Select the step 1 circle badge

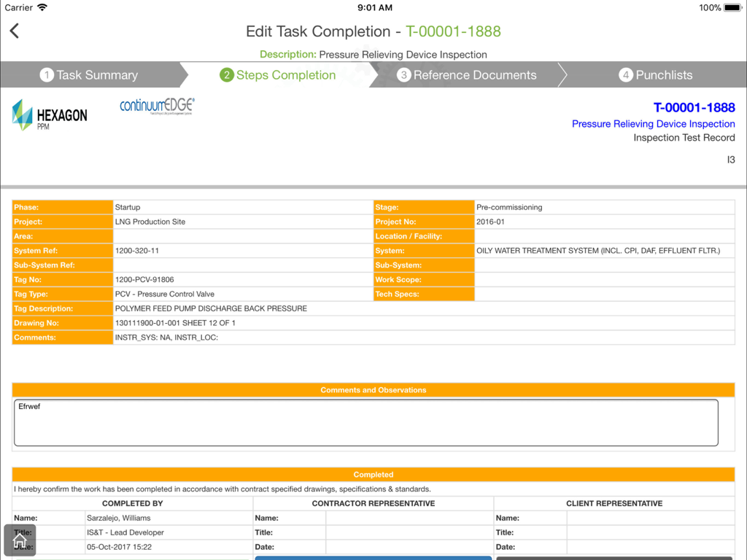coord(47,74)
